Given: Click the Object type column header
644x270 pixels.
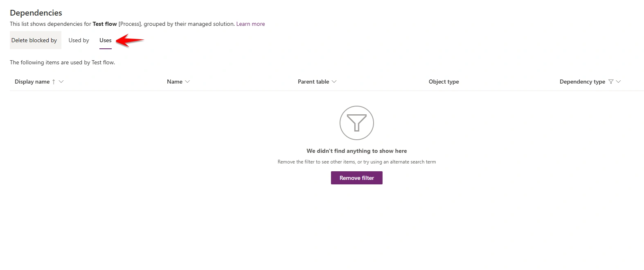Looking at the screenshot, I should tap(444, 82).
